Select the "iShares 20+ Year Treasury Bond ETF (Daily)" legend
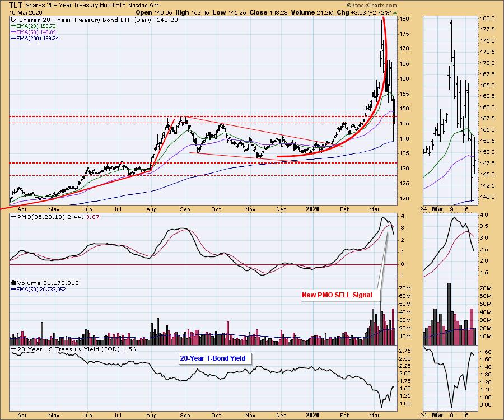 (85, 20)
